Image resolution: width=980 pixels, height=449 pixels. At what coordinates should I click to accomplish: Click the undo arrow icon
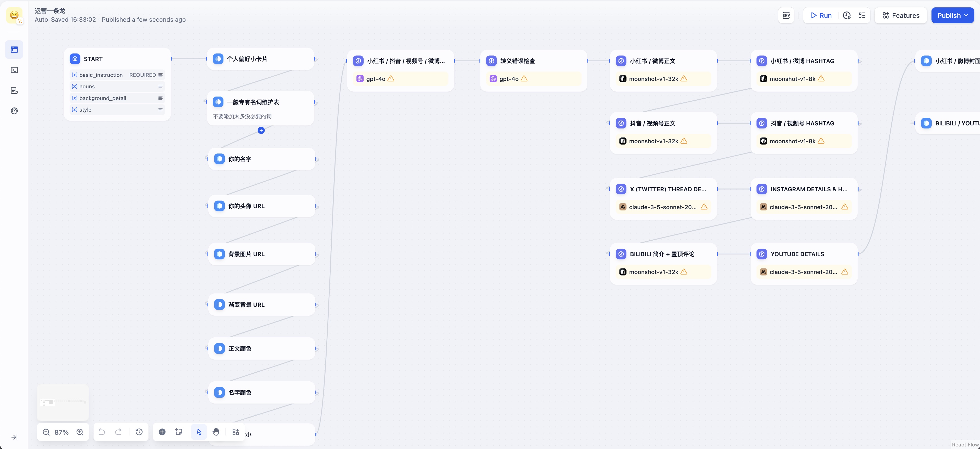click(x=102, y=432)
